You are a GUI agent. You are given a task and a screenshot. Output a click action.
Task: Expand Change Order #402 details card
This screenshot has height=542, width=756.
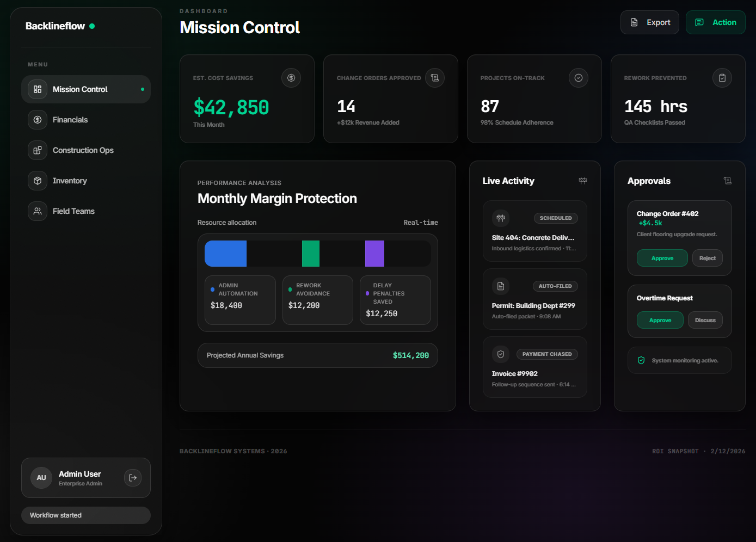coord(668,213)
